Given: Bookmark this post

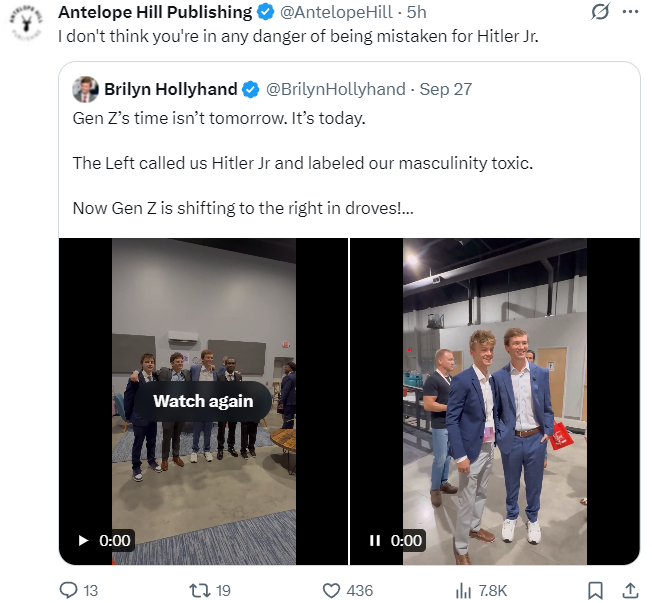Looking at the screenshot, I should pyautogui.click(x=595, y=590).
